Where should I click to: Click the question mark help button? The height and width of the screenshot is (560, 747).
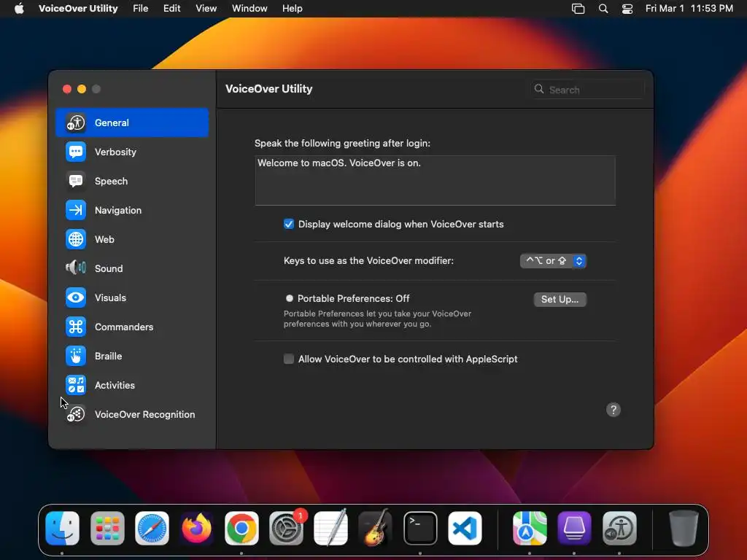point(614,410)
